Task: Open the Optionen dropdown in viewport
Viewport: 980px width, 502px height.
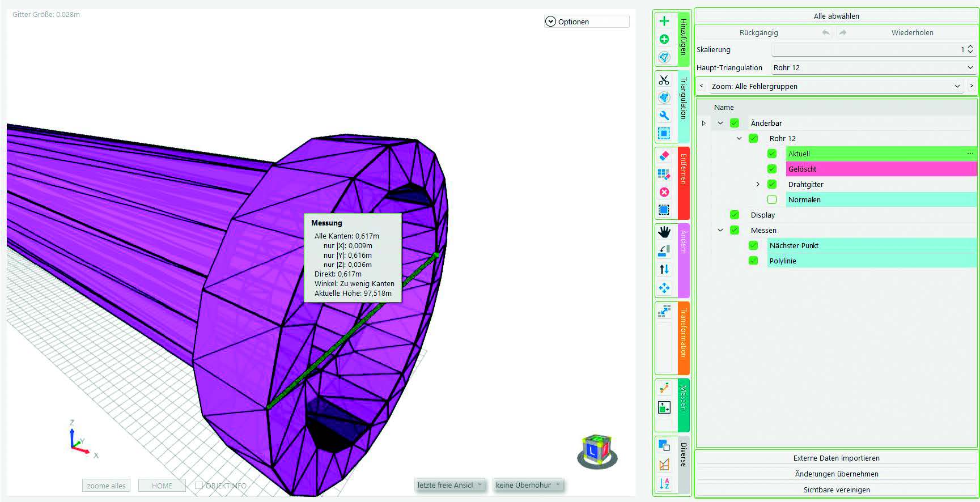Action: point(586,22)
